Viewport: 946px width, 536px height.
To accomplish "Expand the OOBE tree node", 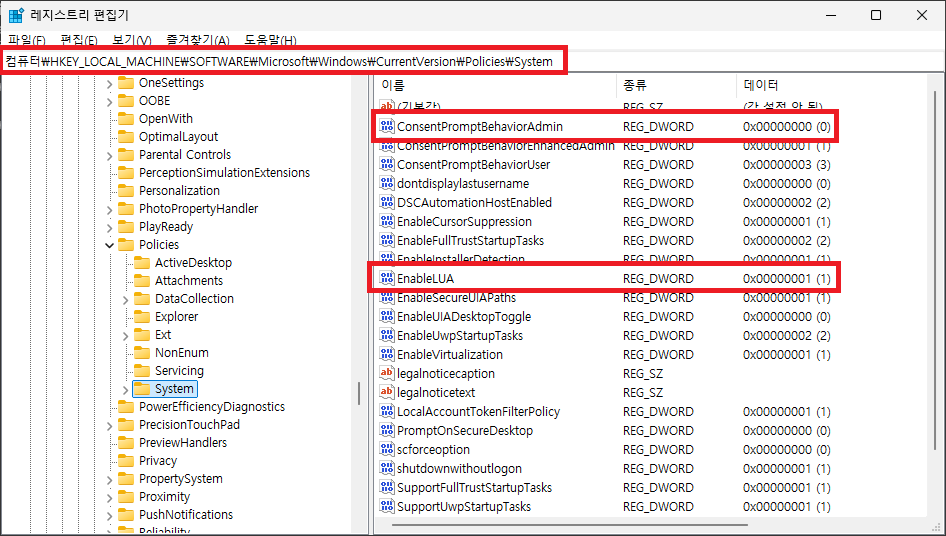I will pyautogui.click(x=109, y=101).
